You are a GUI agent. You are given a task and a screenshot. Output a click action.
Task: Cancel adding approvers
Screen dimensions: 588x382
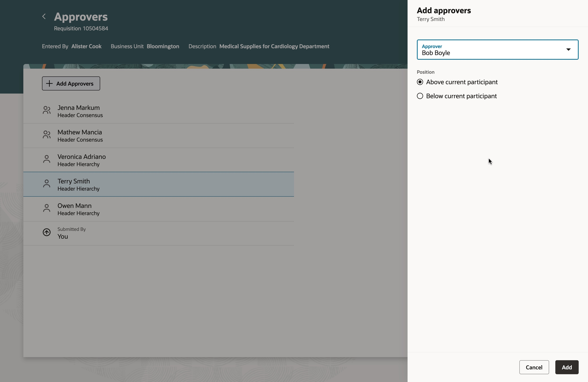[534, 367]
